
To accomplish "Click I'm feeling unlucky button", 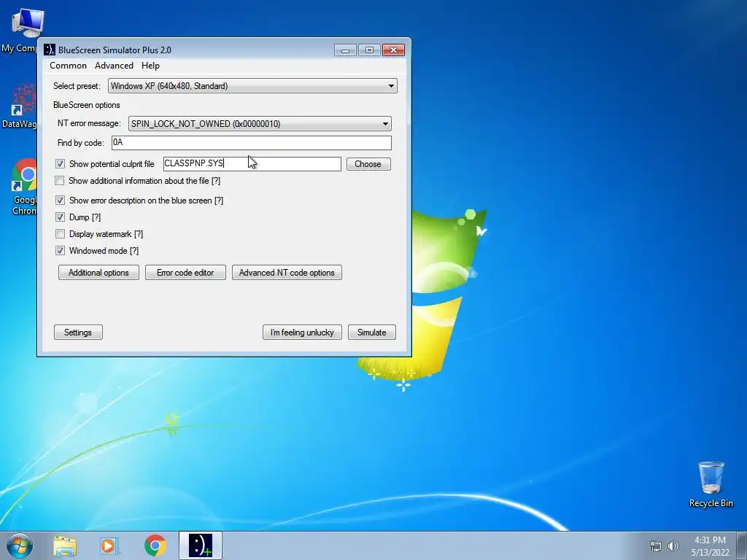I will (302, 332).
